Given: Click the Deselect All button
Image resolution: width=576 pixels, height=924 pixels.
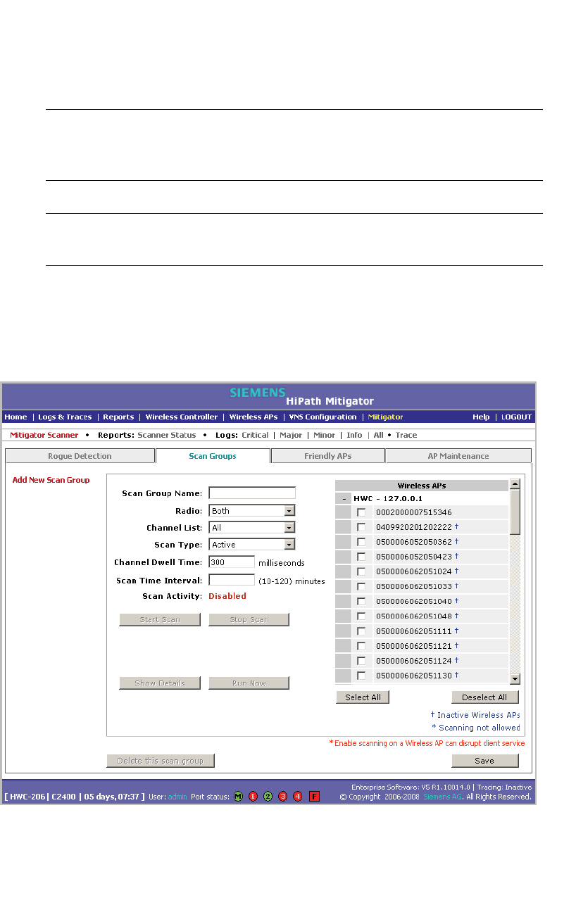Looking at the screenshot, I should click(484, 697).
